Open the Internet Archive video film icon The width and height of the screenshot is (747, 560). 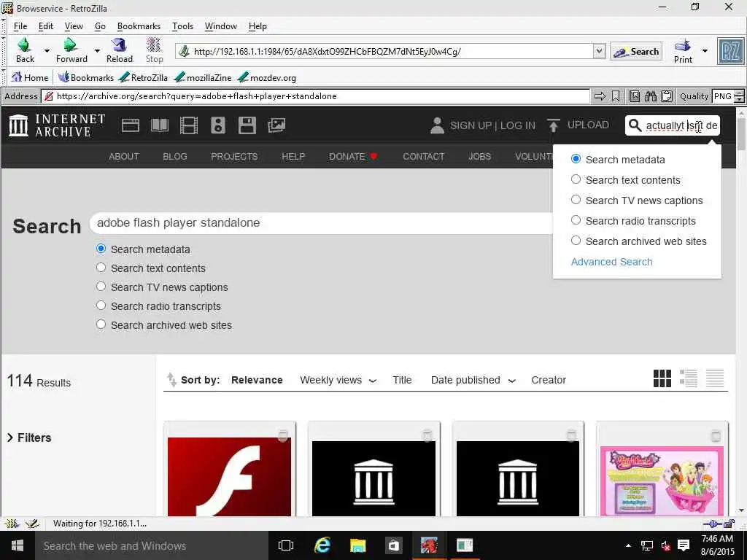189,125
